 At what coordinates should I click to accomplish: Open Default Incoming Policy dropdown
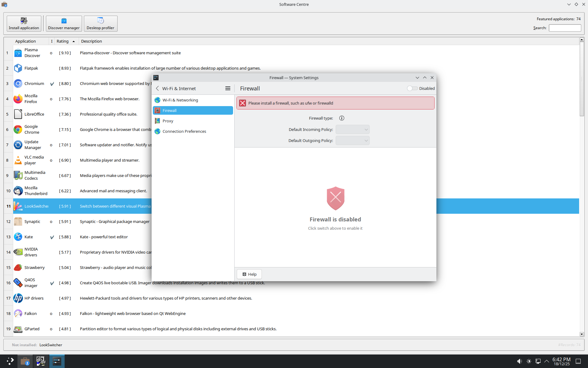point(352,129)
